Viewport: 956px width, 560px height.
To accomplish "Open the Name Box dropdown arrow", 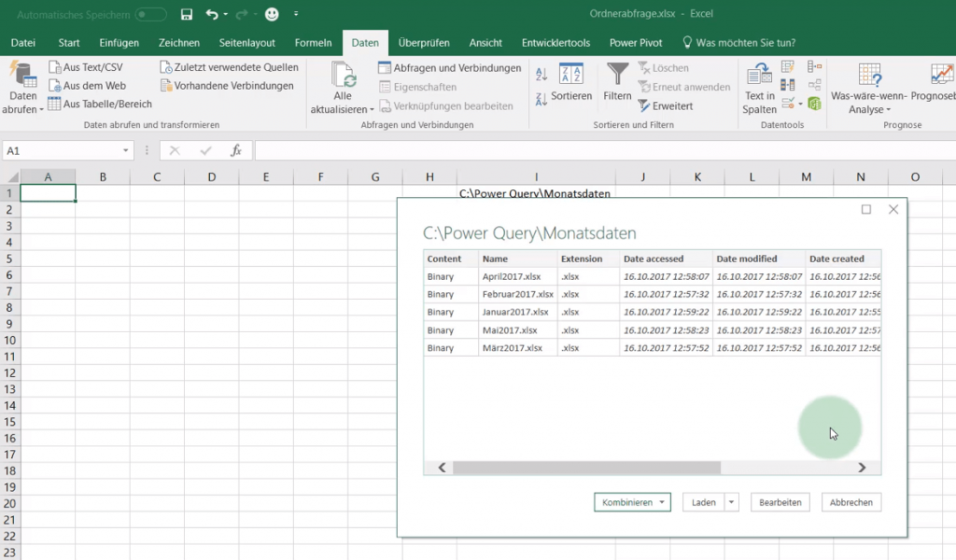I will pyautogui.click(x=126, y=150).
